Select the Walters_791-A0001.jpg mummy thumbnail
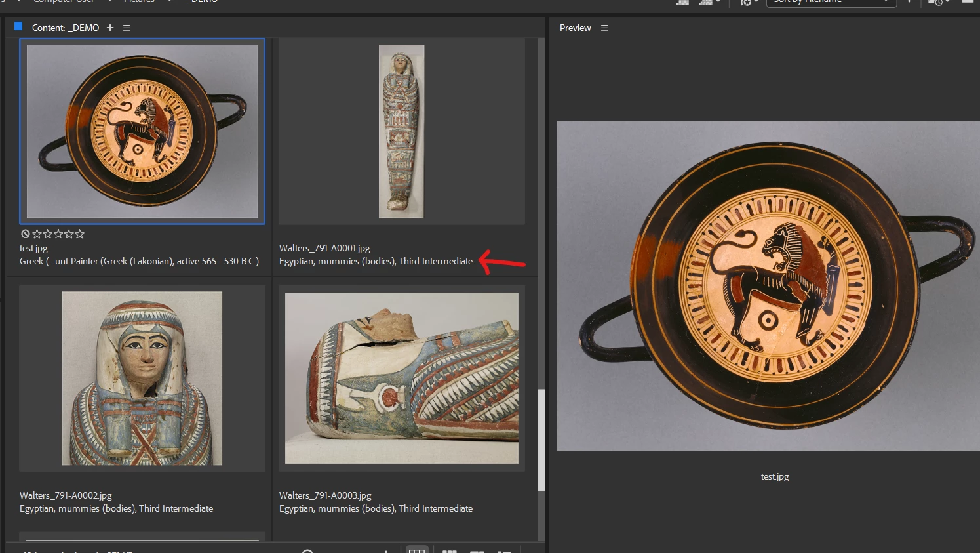Screen dimensions: 980x553 [x=402, y=131]
